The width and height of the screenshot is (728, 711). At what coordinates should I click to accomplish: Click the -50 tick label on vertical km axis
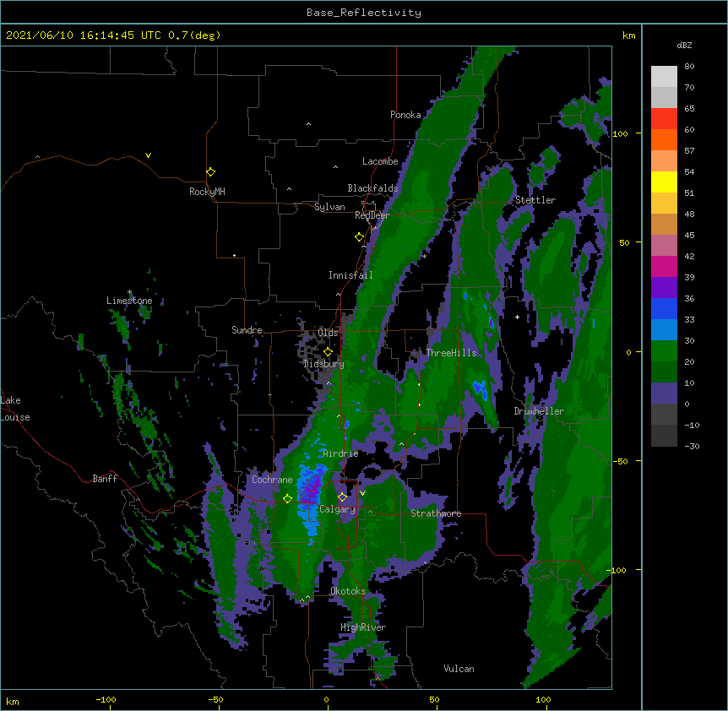tap(621, 461)
